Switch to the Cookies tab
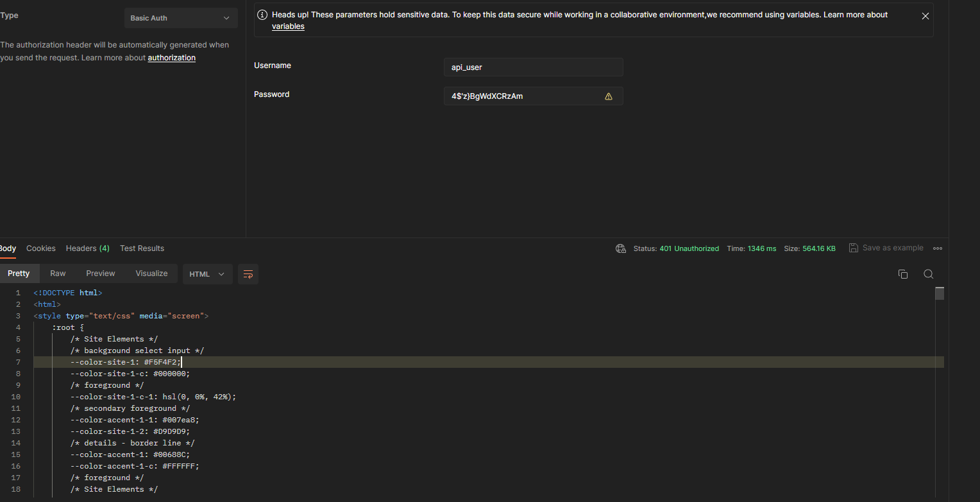 coord(41,248)
